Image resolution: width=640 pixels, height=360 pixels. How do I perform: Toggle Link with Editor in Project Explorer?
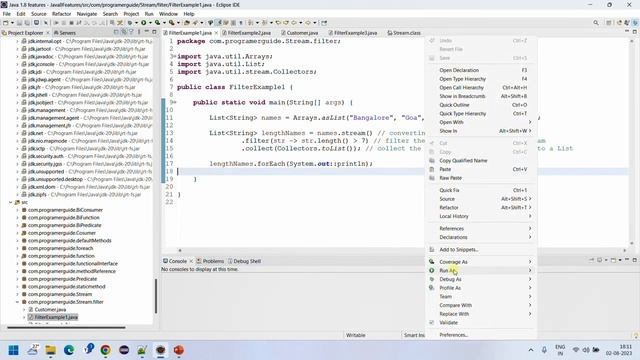124,32
